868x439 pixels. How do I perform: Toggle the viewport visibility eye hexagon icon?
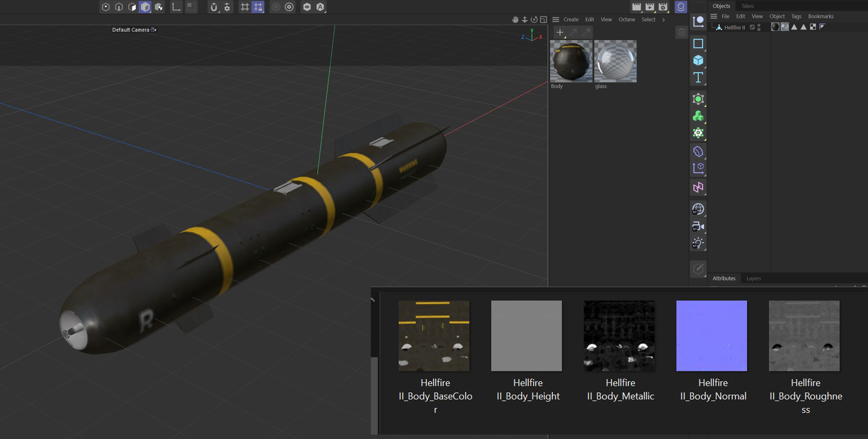click(x=307, y=7)
